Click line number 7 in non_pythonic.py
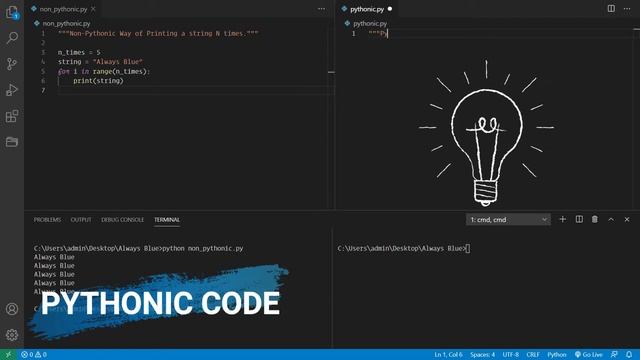This screenshot has width=640, height=360. [43, 90]
